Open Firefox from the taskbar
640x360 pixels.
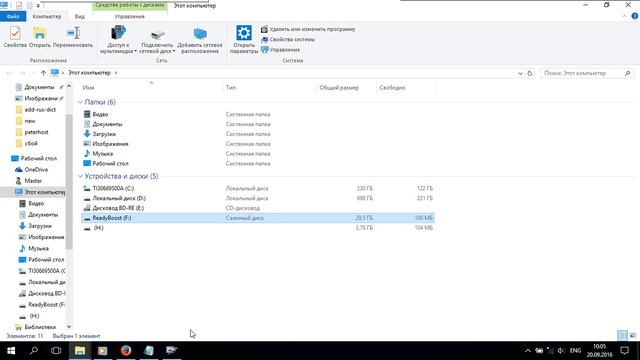126,351
